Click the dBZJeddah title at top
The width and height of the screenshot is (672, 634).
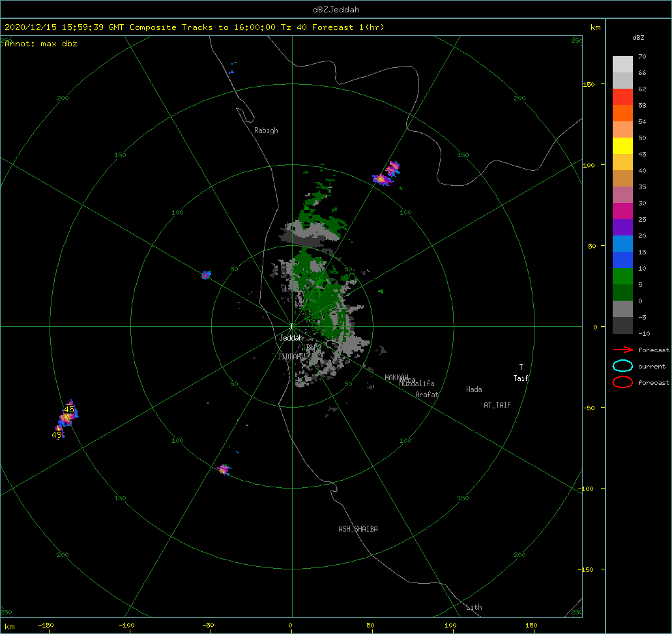(x=336, y=9)
